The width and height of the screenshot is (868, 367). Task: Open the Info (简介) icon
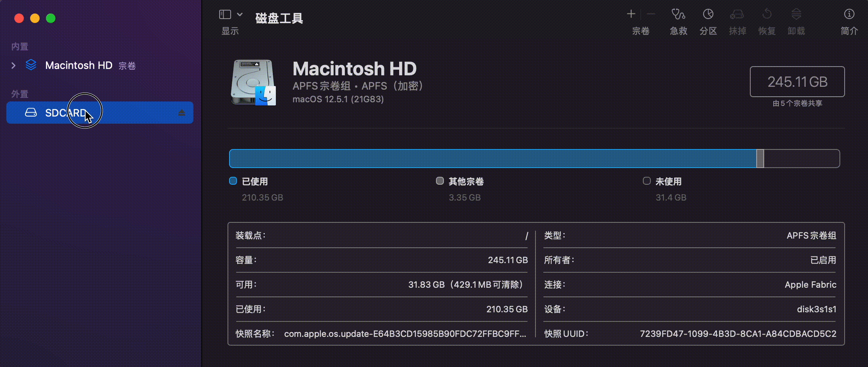pyautogui.click(x=849, y=14)
